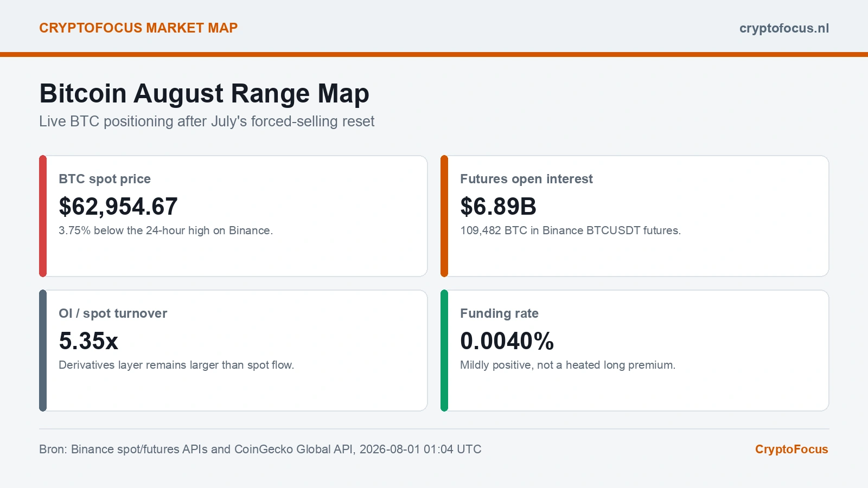Click the Bron source line in footer
The height and width of the screenshot is (488, 868).
click(260, 450)
